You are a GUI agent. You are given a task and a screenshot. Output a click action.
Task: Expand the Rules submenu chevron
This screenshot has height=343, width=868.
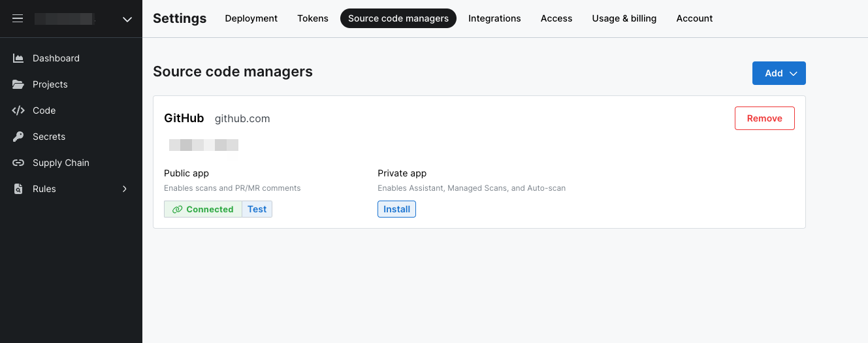(125, 189)
